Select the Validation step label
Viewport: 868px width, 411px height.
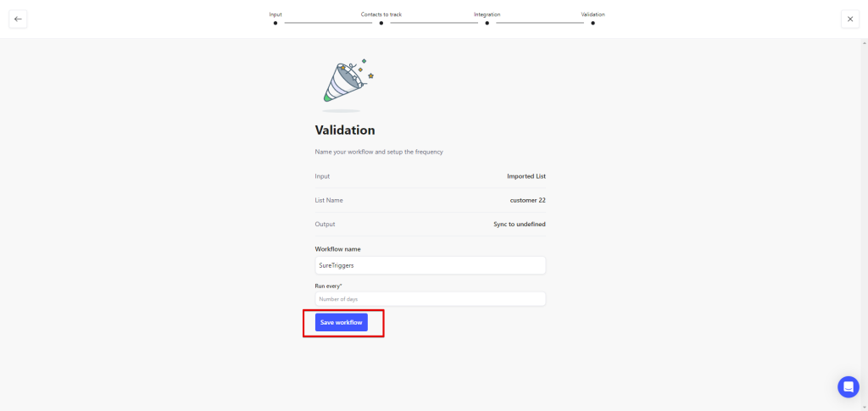click(x=593, y=14)
